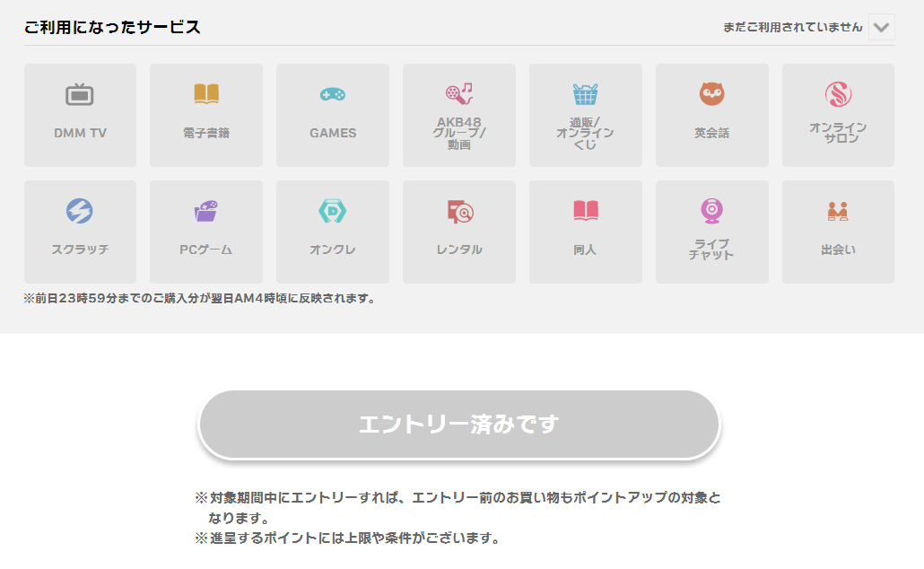Open the レンタル search icon
Viewport: 924px width, 569px height.
coord(458,212)
